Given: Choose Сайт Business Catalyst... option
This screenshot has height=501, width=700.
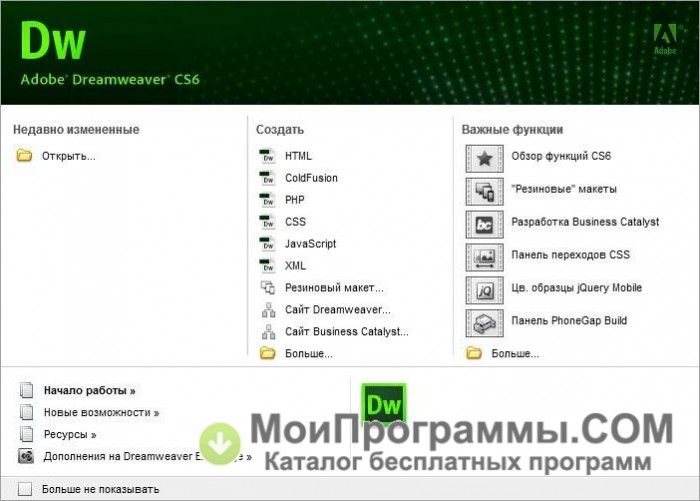Looking at the screenshot, I should click(x=346, y=331).
